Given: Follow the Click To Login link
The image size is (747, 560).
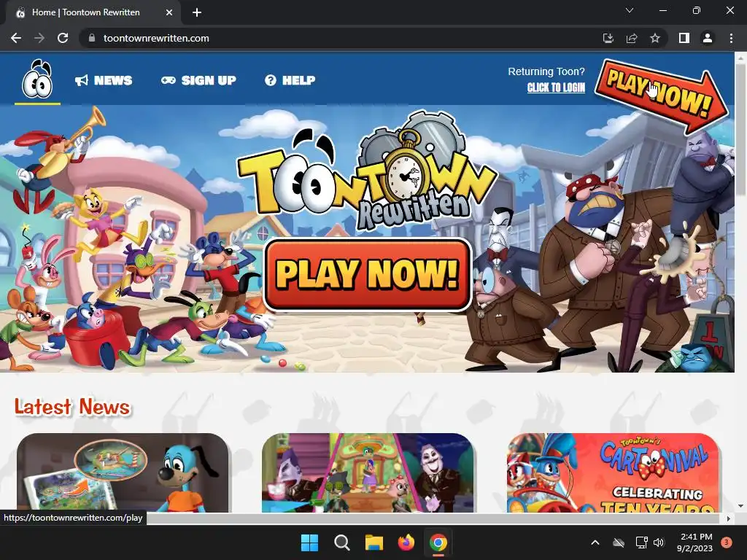Looking at the screenshot, I should [556, 87].
